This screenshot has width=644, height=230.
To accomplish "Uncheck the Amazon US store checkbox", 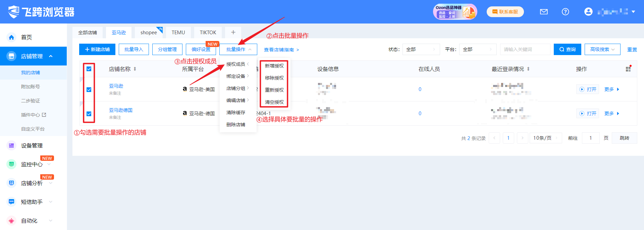I will pyautogui.click(x=89, y=90).
